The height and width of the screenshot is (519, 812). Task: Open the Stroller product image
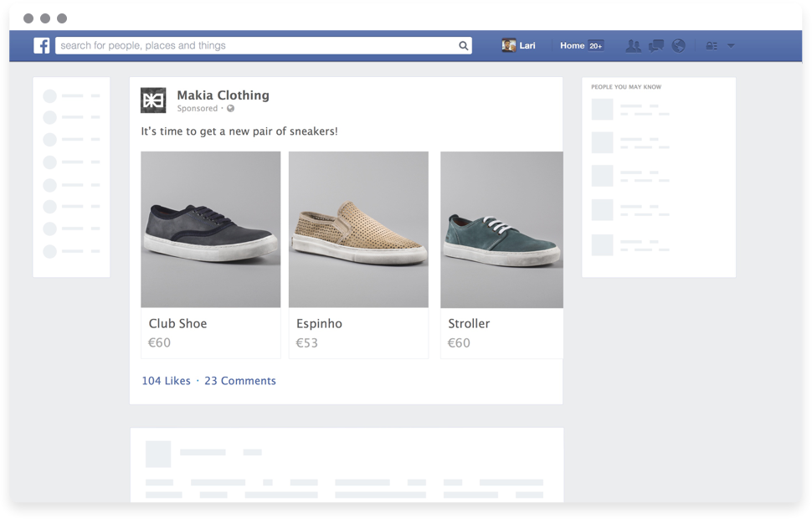tap(501, 229)
